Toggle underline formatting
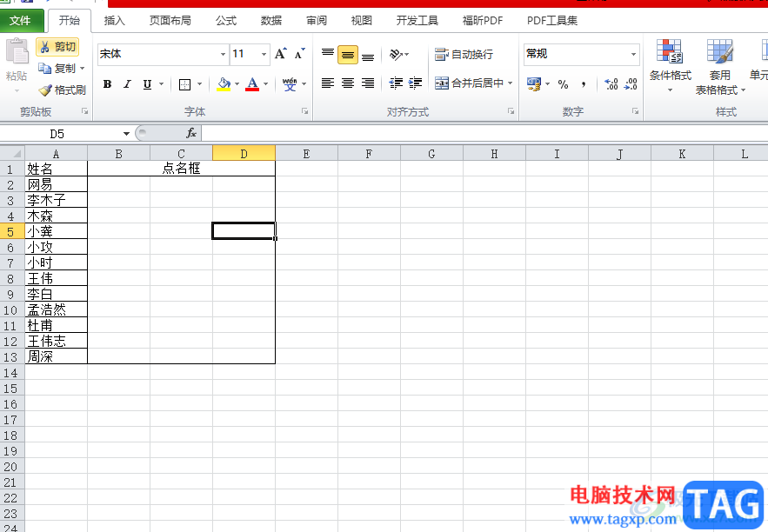Image resolution: width=768 pixels, height=532 pixels. (147, 84)
